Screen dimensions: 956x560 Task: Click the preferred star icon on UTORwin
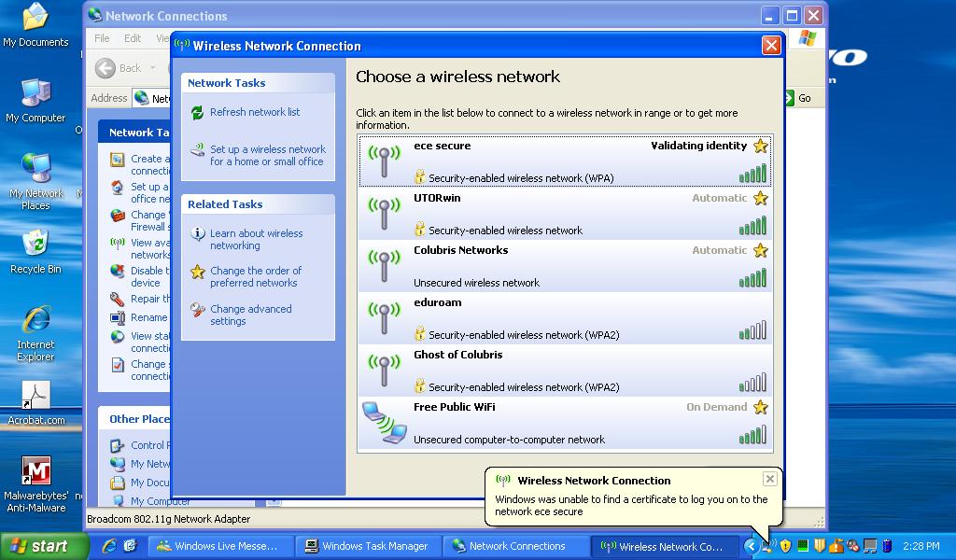point(760,198)
